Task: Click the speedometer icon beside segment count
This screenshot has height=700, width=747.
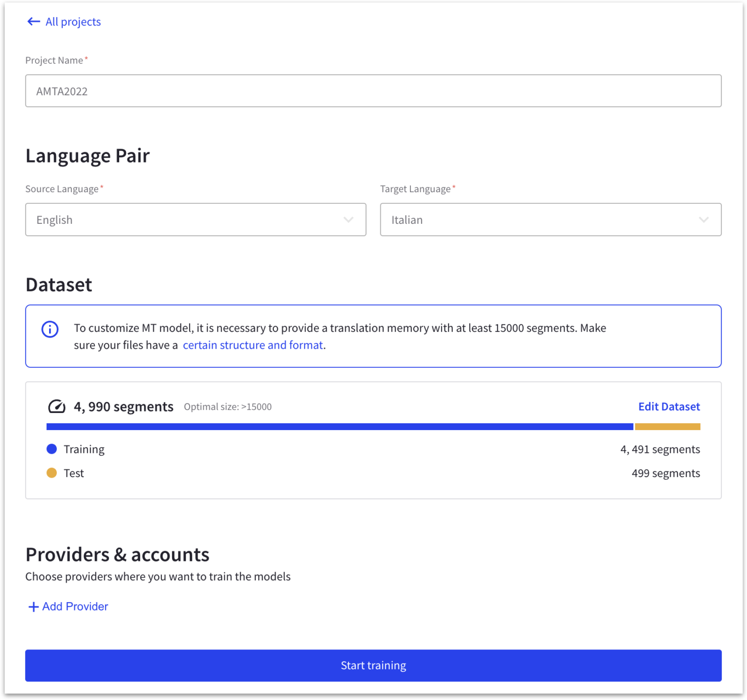Action: coord(56,406)
